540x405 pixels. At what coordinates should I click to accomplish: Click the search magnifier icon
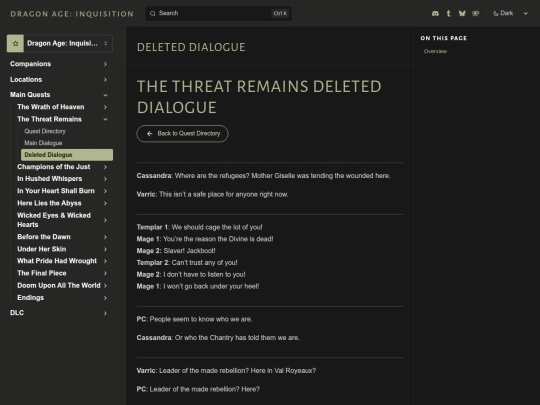[153, 13]
